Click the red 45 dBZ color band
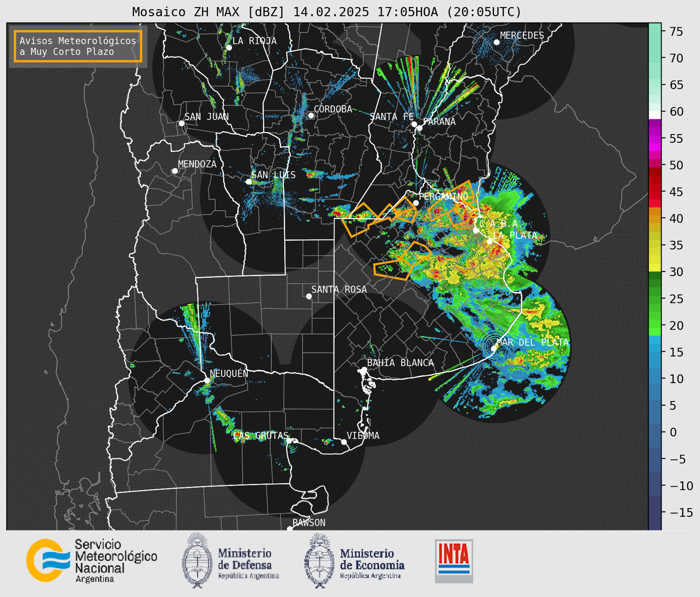Screen dimensions: 700x597 (655, 192)
